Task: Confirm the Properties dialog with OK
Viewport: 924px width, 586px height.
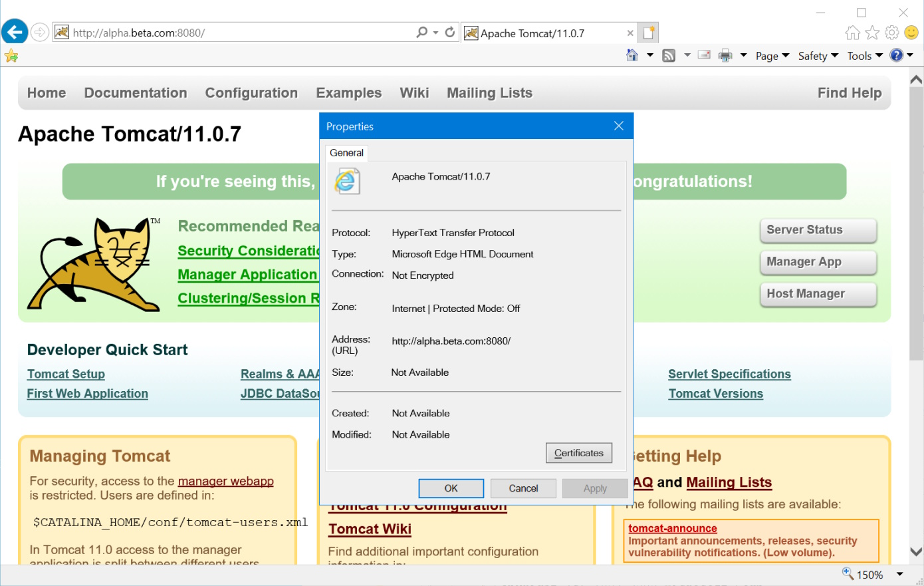Action: (x=451, y=488)
